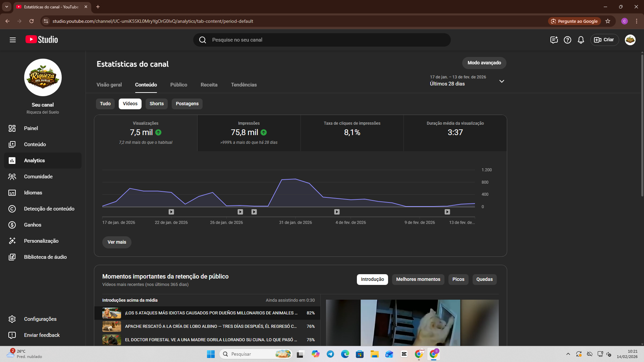Open the browser tab search dropdown arrow
Viewport: 644px width, 362px height.
pyautogui.click(x=6, y=7)
